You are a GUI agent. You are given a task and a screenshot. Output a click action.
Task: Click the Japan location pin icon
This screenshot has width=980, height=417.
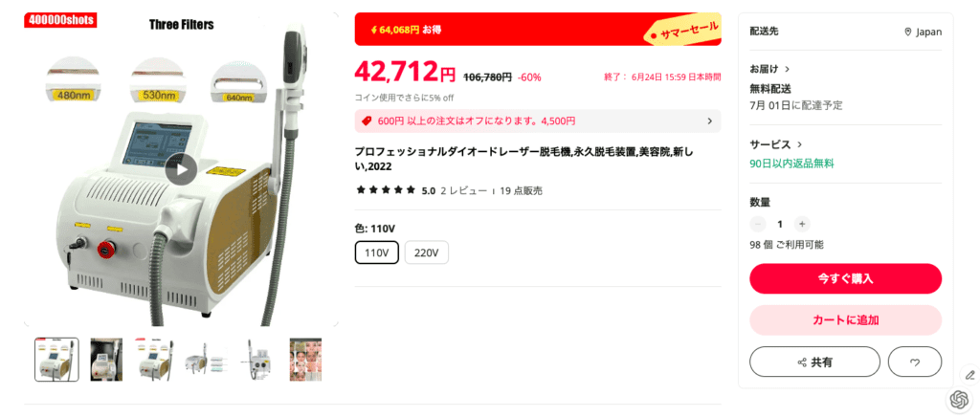coord(908,33)
